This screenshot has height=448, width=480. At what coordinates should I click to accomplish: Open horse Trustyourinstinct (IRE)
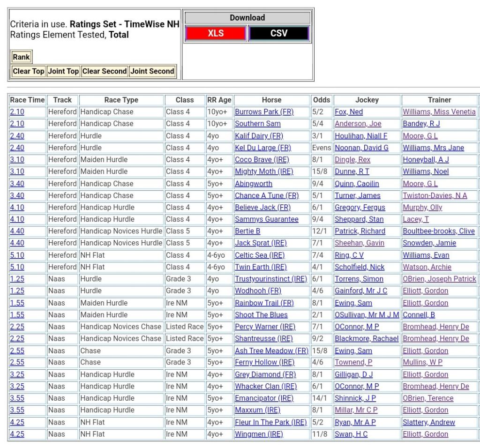pyautogui.click(x=271, y=279)
